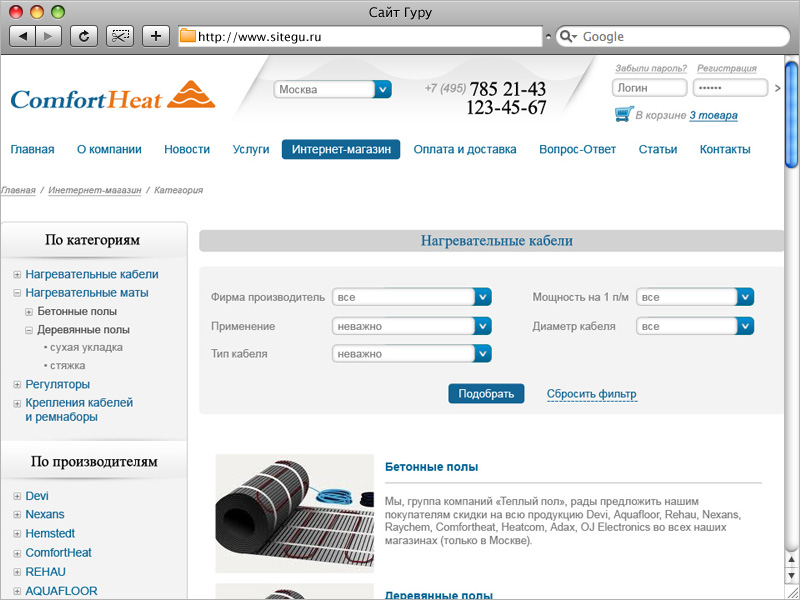Expand the Регуляторы tree node
This screenshot has height=600, width=800.
17,385
